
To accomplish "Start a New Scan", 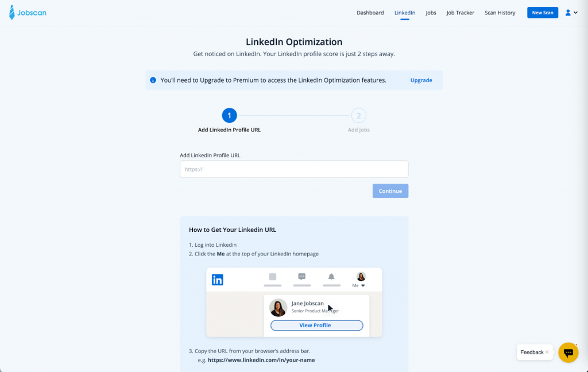I will click(x=542, y=13).
